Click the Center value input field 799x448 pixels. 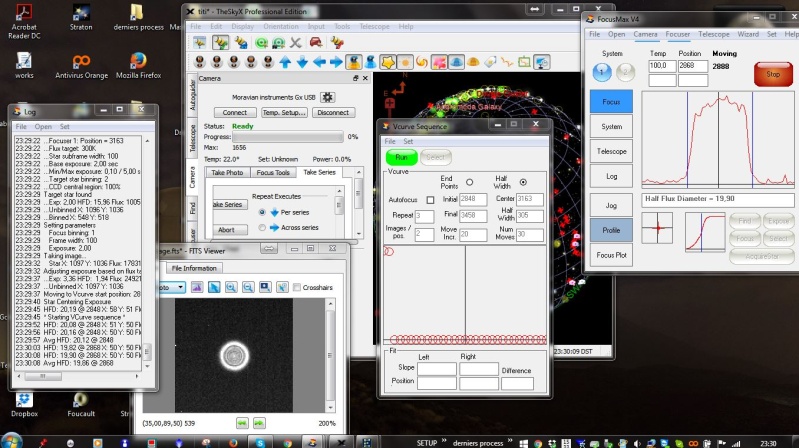530,199
